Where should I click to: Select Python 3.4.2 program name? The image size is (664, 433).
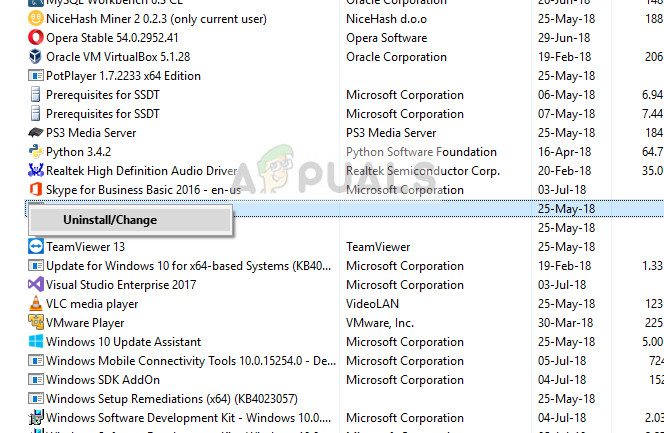click(78, 152)
